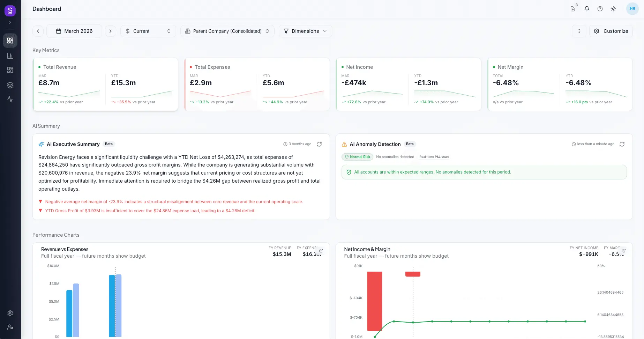This screenshot has height=339, width=644.
Task: Open the three-dot more options menu
Action: coord(579,31)
